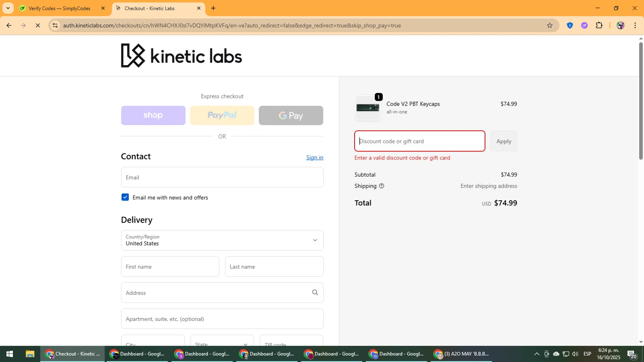This screenshot has height=362, width=644.
Task: Open the tab search dropdown arrow
Action: coord(8,8)
